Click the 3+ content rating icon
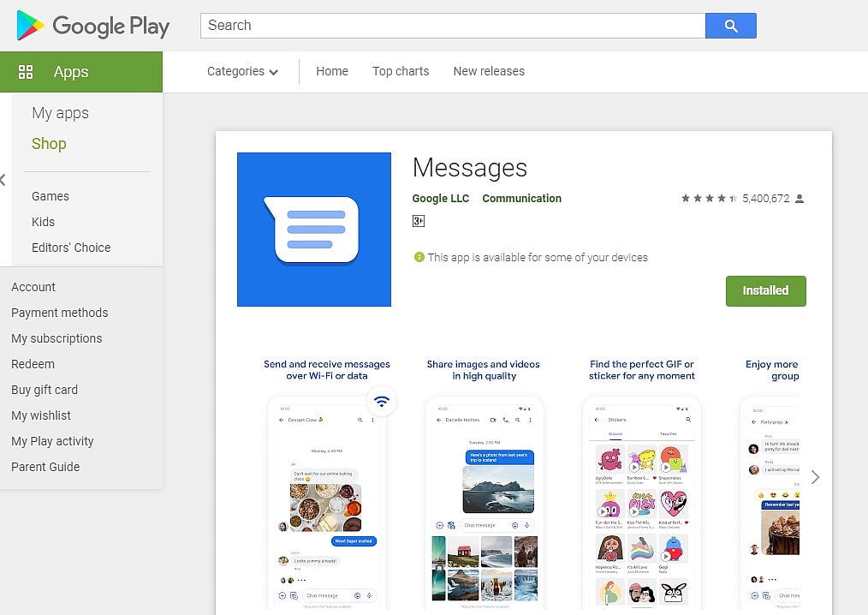 [x=419, y=220]
